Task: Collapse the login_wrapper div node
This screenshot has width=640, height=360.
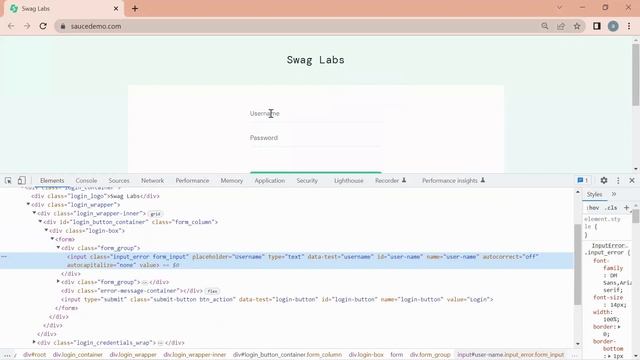Action: (x=28, y=204)
